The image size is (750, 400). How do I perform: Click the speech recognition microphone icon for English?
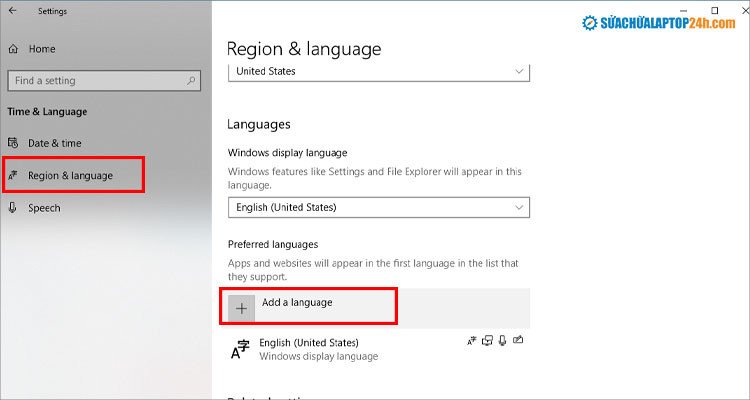(x=501, y=341)
